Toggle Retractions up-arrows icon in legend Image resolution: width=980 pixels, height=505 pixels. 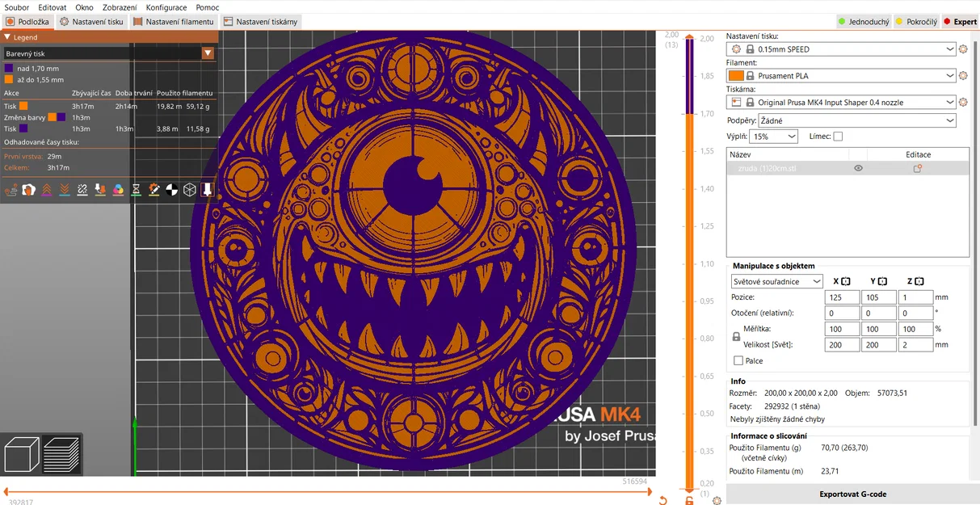pyautogui.click(x=47, y=190)
